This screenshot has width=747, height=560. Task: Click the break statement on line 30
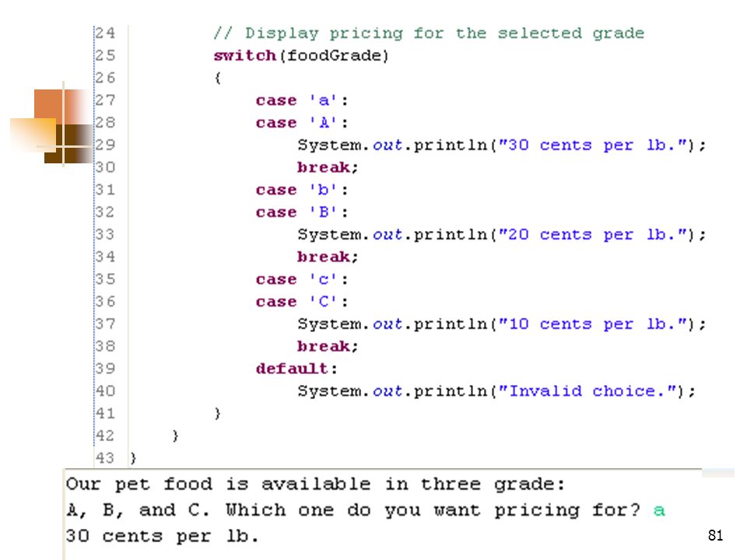tap(328, 167)
